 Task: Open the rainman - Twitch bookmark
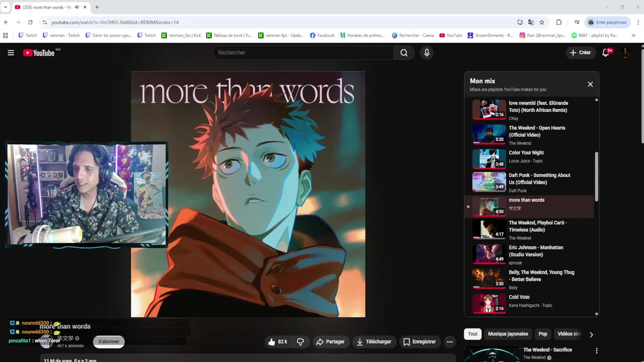coord(61,35)
